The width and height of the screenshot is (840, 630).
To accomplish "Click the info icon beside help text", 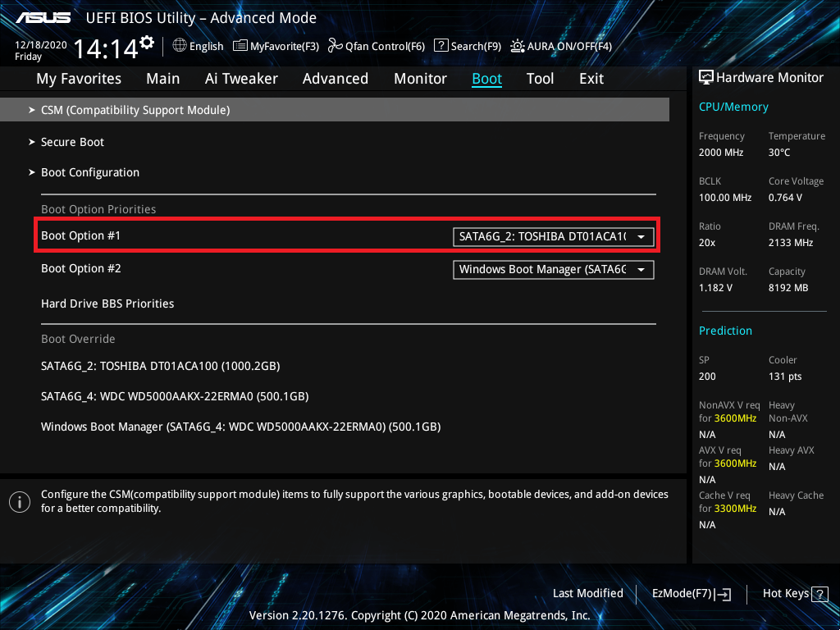I will click(20, 502).
